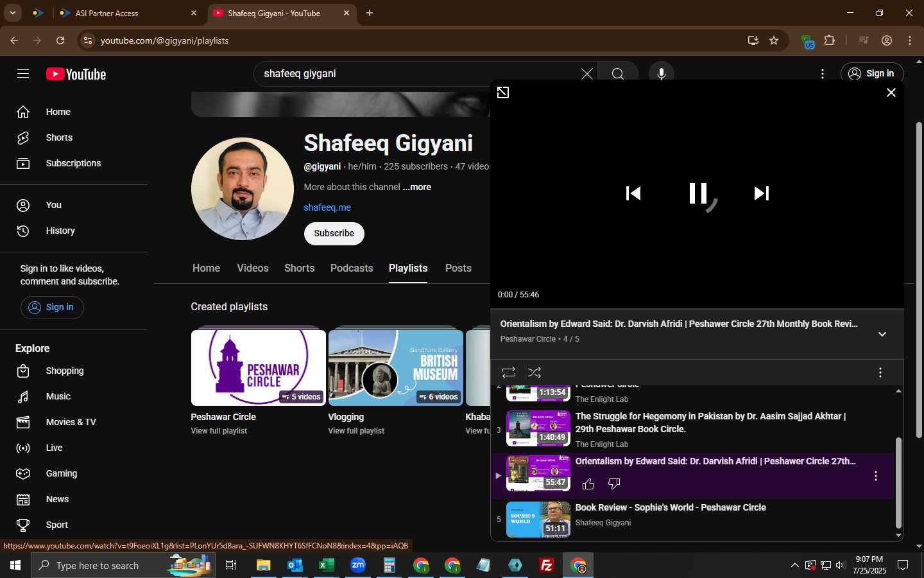Open Peshawar Circle playlist thumbnail

[259, 367]
